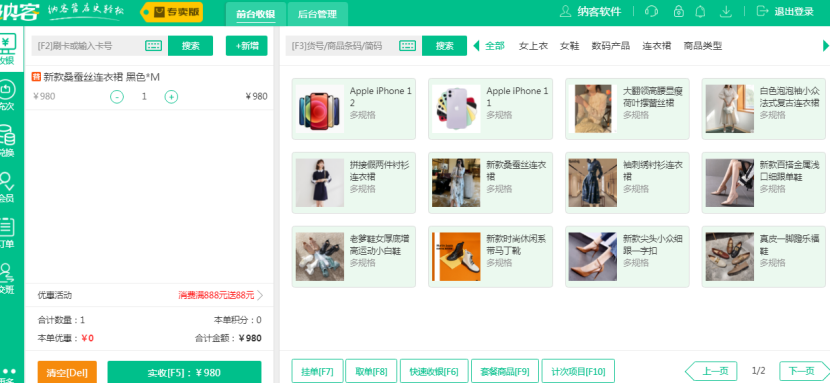This screenshot has width=830, height=383.
Task: Click 搜索 next to the product code field
Action: (445, 46)
